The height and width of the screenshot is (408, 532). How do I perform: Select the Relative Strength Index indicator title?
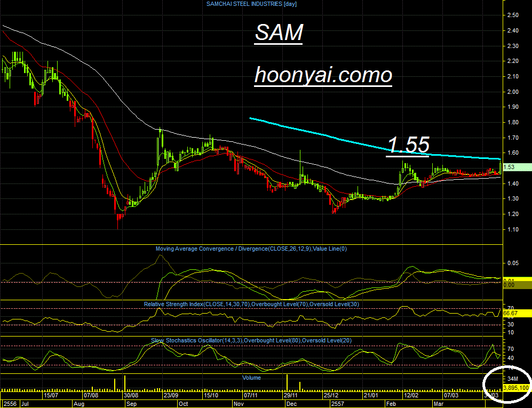[x=251, y=304]
